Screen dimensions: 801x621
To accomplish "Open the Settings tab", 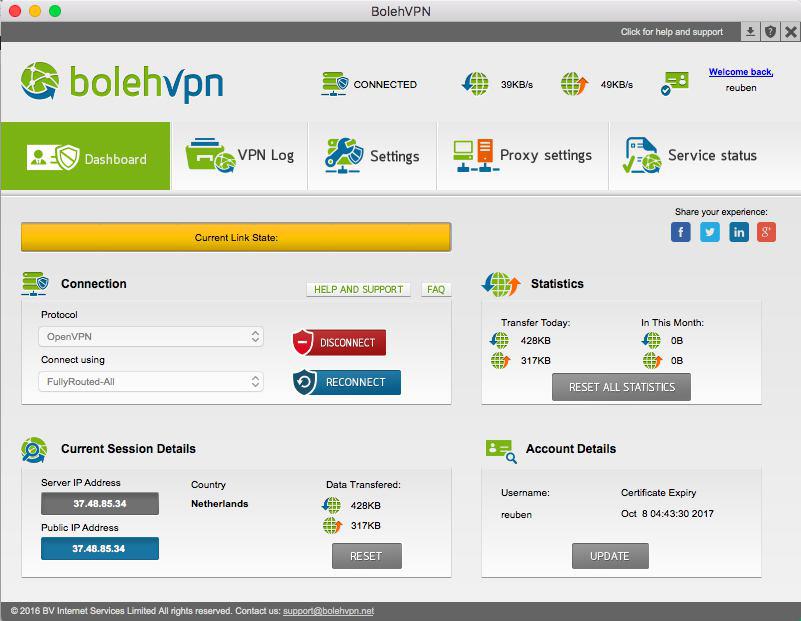I will 372,156.
